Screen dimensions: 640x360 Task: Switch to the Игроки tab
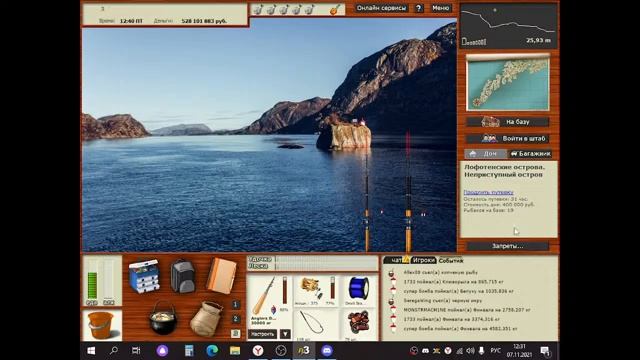(x=423, y=260)
